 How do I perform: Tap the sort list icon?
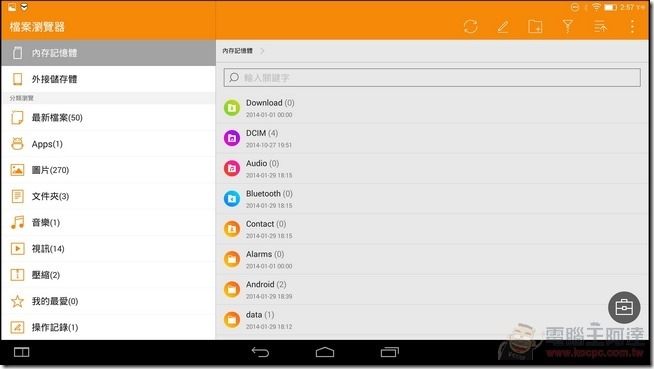click(600, 27)
